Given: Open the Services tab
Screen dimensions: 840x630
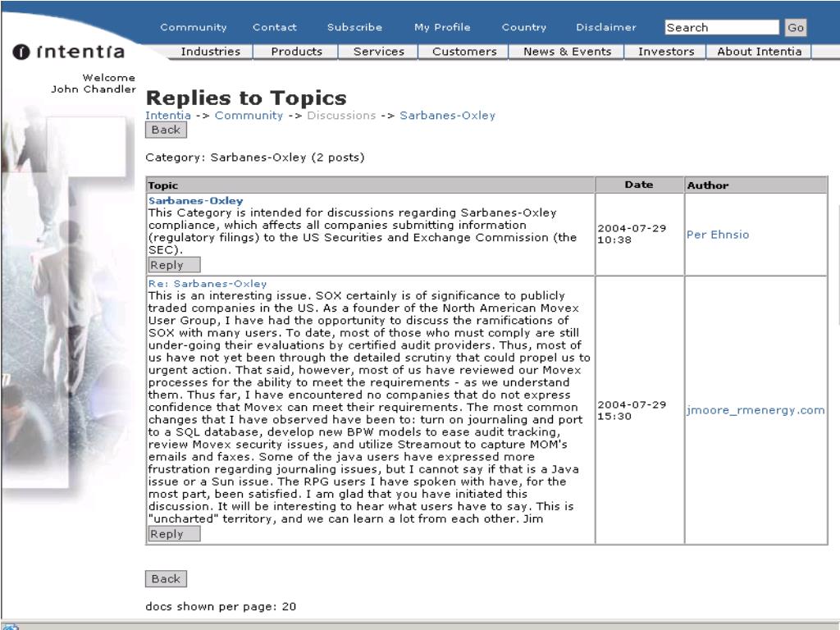Looking at the screenshot, I should 379,52.
